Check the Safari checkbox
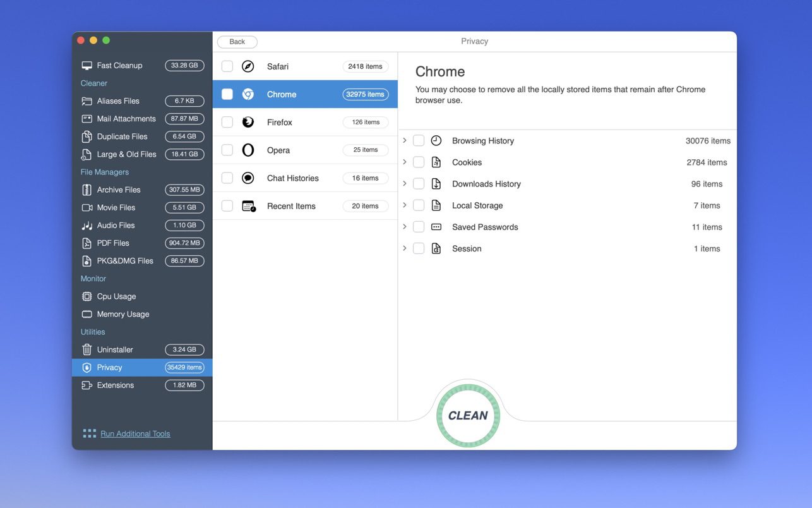This screenshot has width=812, height=508. (227, 66)
